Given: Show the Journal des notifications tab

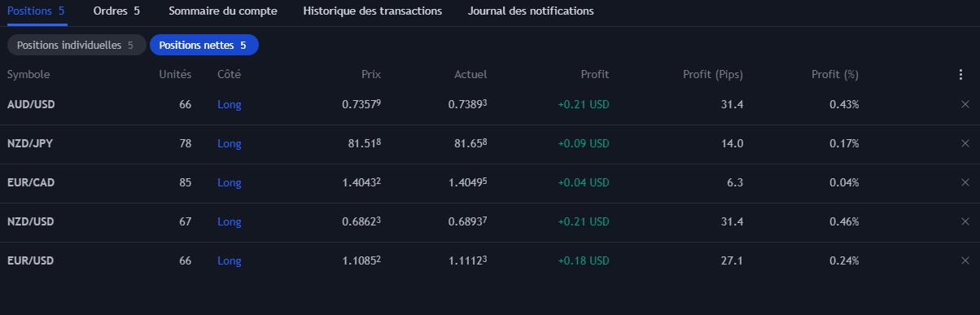Looking at the screenshot, I should (531, 11).
